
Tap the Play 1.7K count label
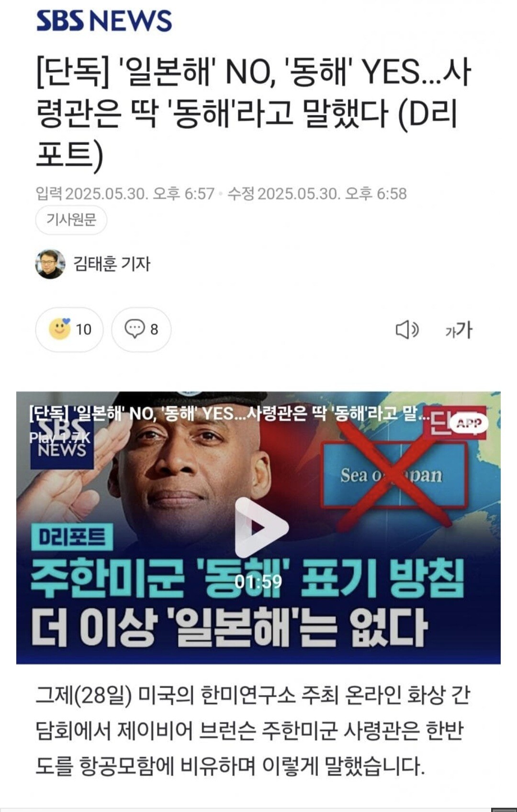59,437
